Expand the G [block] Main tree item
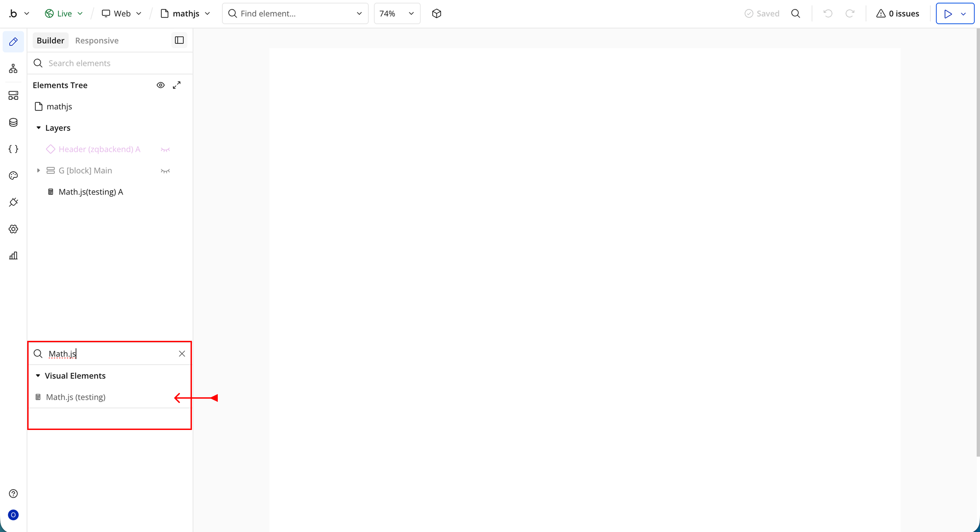Screen dimensions: 980x532 [38, 171]
